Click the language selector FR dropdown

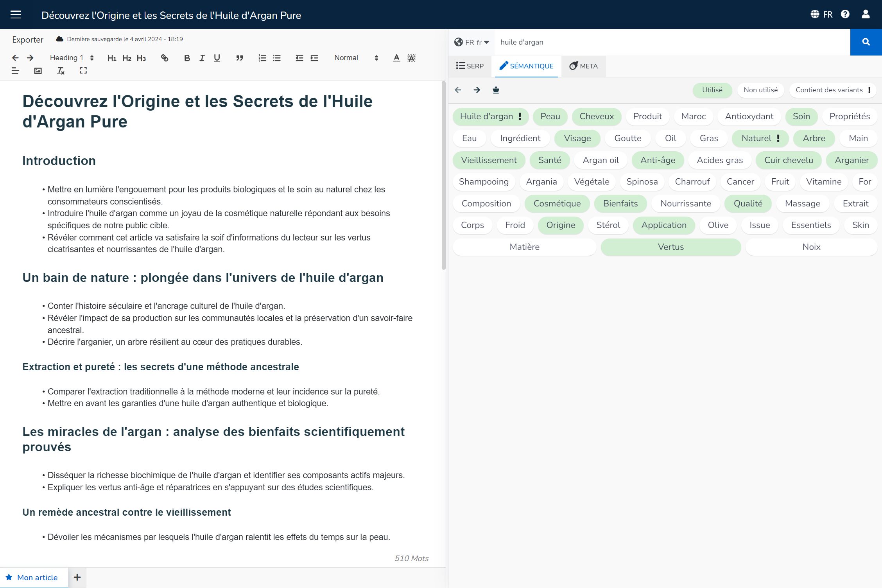[471, 41]
